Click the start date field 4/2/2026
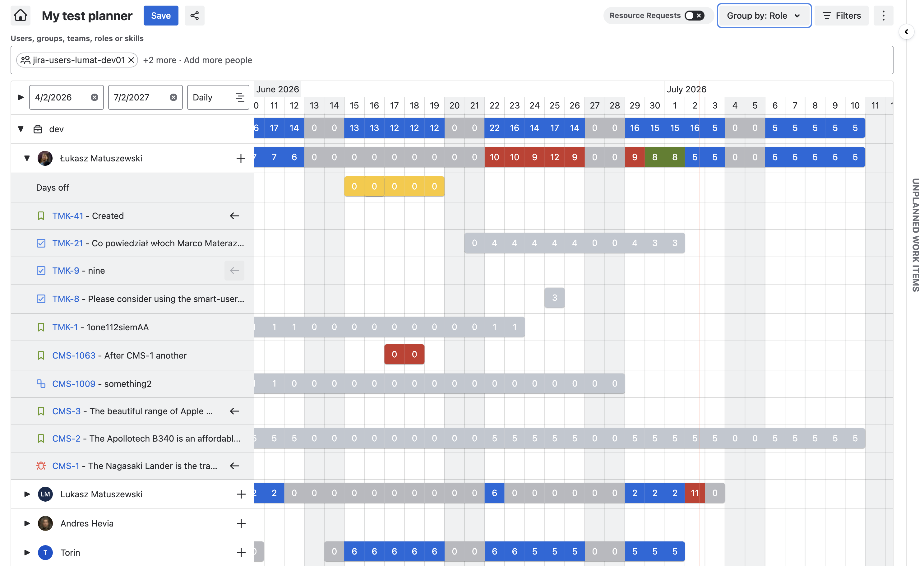 click(x=66, y=98)
